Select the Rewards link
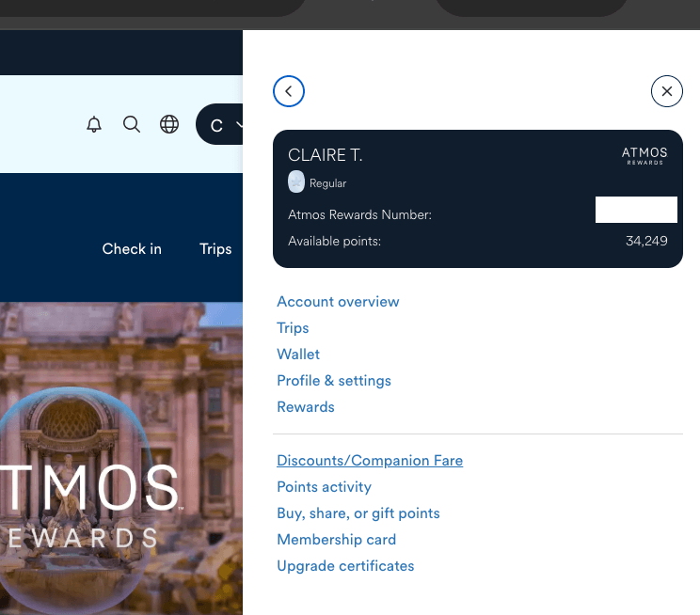700x615 pixels. click(306, 407)
